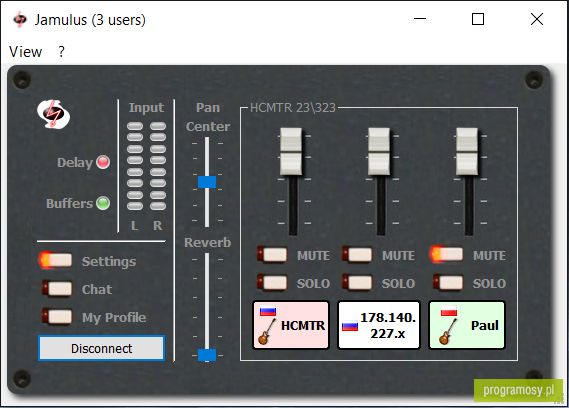This screenshot has width=569, height=408.
Task: Unmute the Paul channel
Action: tap(446, 254)
